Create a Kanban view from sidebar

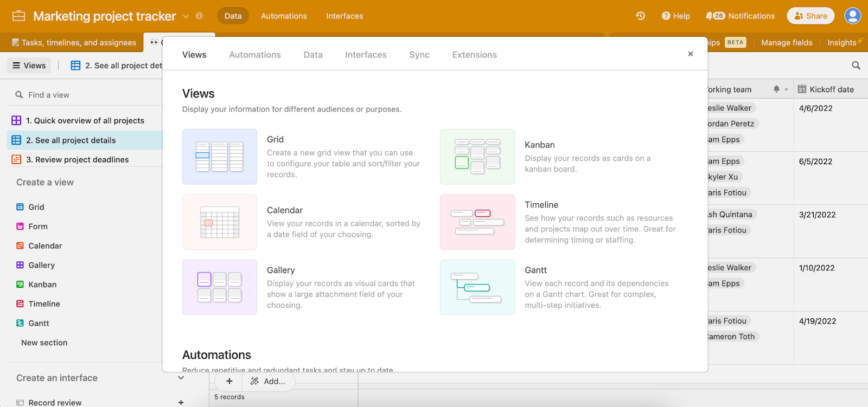[36, 285]
